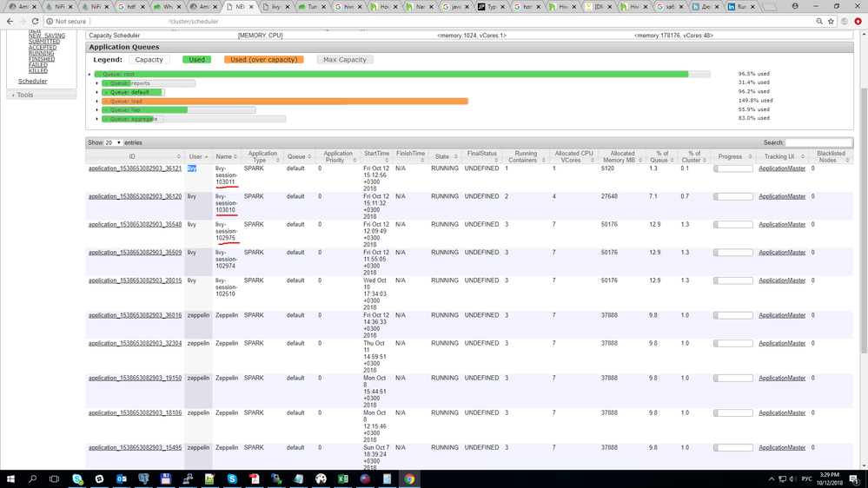Sort table by Running Containers arrows
This screenshot has height=488, width=868.
coord(543,160)
